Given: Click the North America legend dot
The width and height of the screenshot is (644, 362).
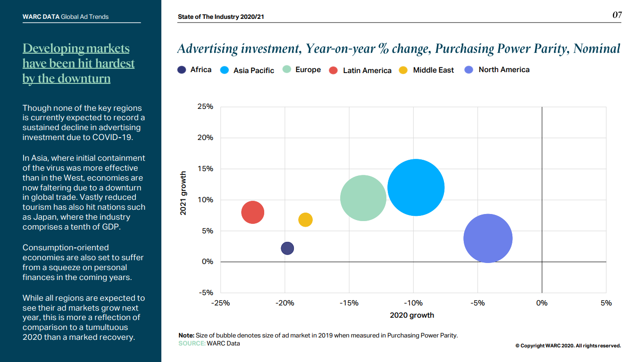Looking at the screenshot, I should pos(469,70).
